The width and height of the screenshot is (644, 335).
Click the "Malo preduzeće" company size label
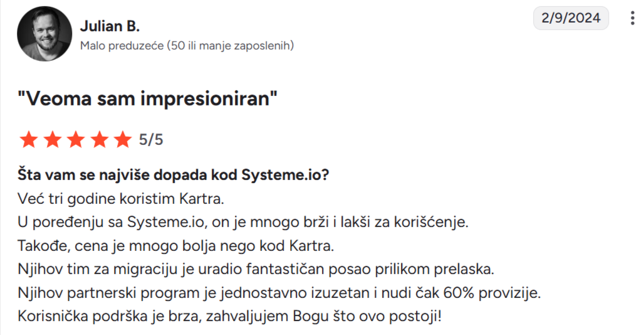187,46
